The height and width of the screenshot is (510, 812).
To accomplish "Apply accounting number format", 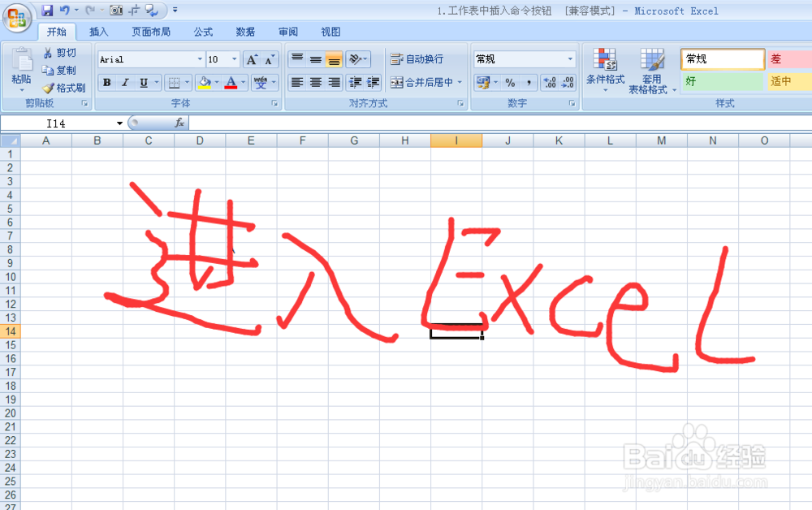I will pos(483,82).
